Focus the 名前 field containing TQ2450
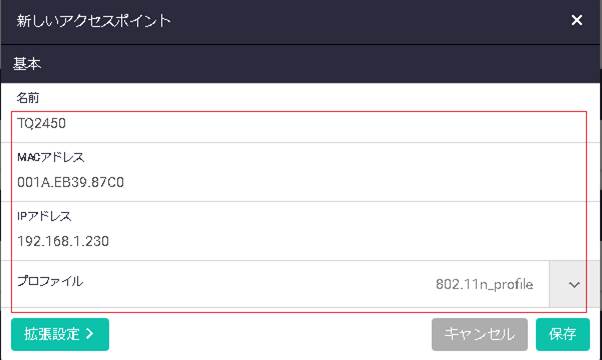This screenshot has height=360, width=602. click(x=299, y=124)
